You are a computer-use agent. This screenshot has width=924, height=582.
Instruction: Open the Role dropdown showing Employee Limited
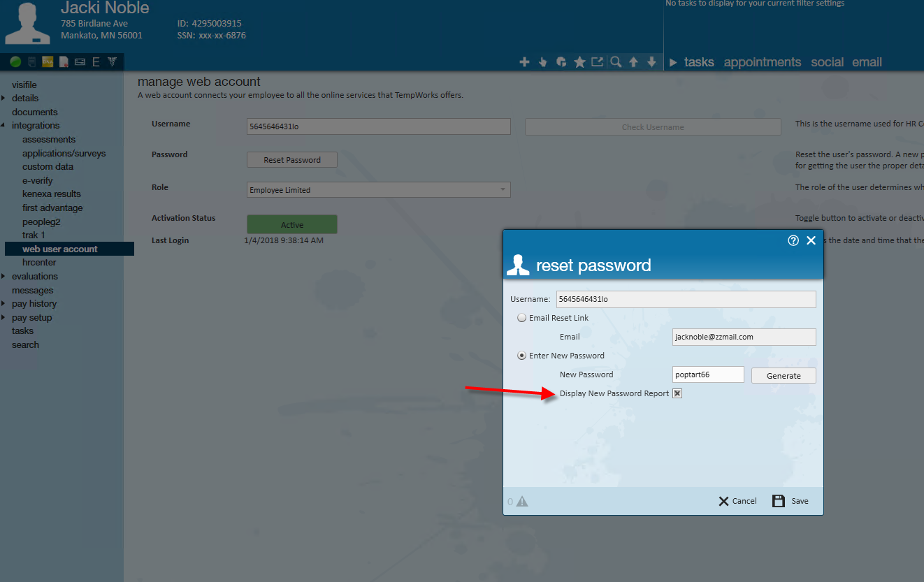(379, 190)
